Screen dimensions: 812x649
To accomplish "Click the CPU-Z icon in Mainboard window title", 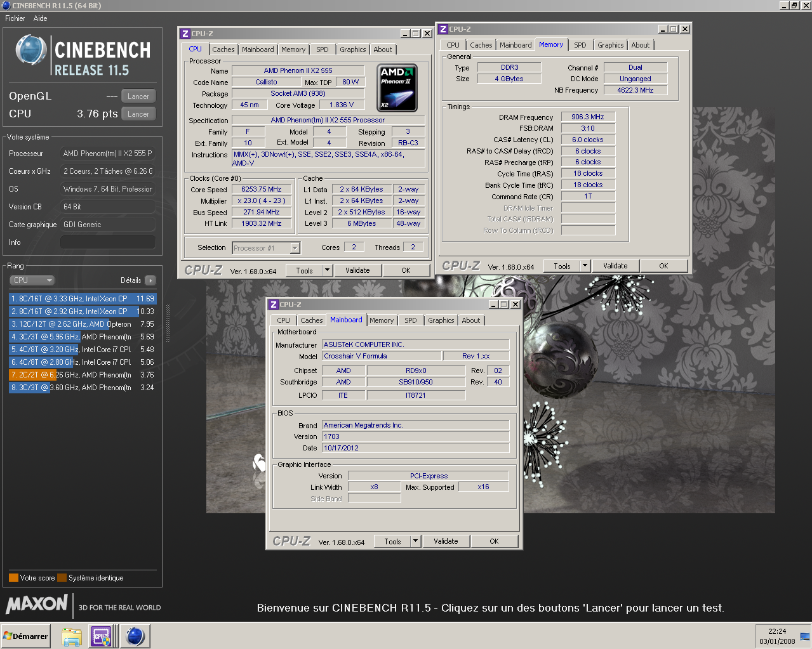I will [x=274, y=305].
